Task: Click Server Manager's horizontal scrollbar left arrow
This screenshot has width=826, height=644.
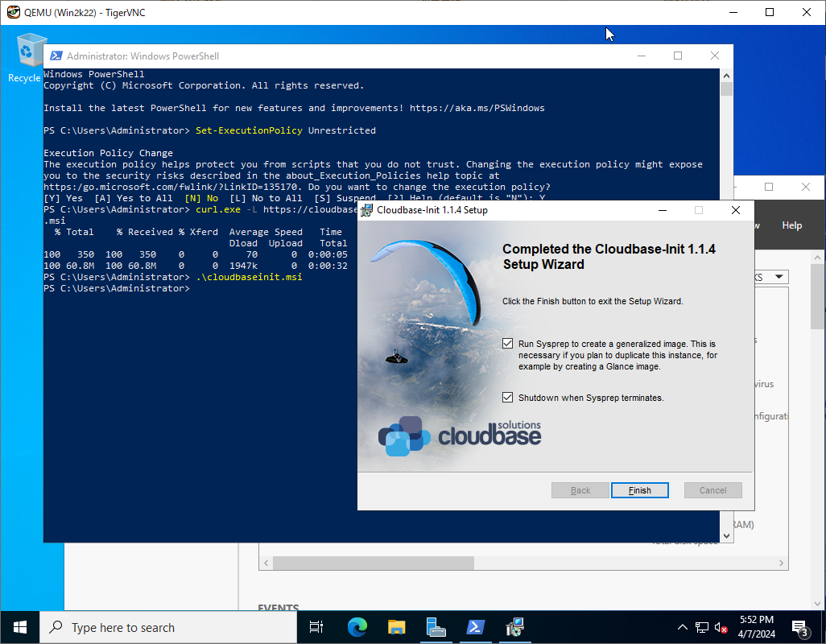Action: tap(266, 563)
